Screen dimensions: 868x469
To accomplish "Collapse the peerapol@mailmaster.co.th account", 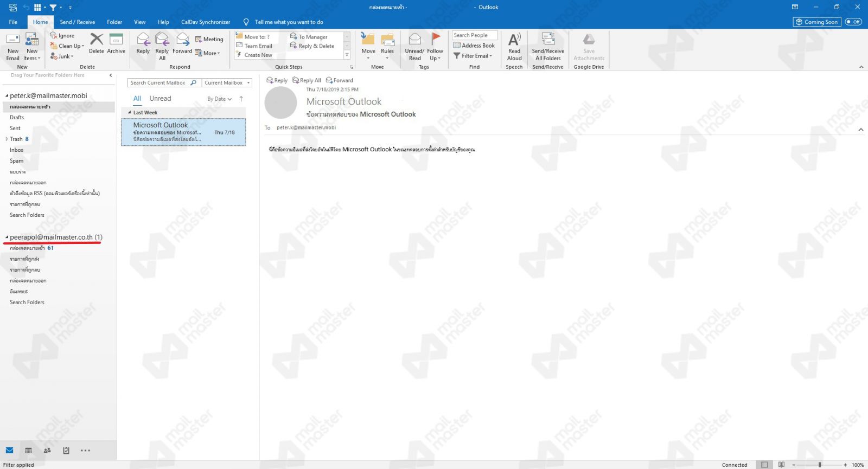I will pos(7,237).
